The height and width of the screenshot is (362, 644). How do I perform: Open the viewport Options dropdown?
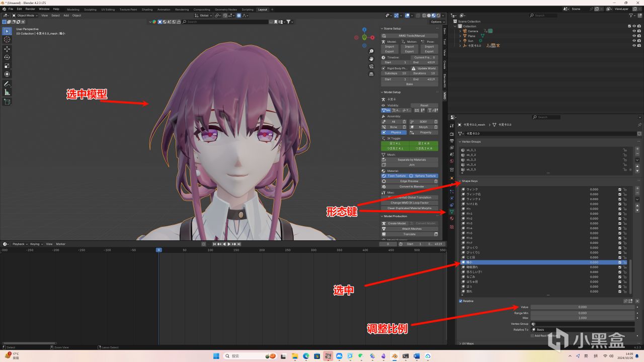tap(437, 22)
